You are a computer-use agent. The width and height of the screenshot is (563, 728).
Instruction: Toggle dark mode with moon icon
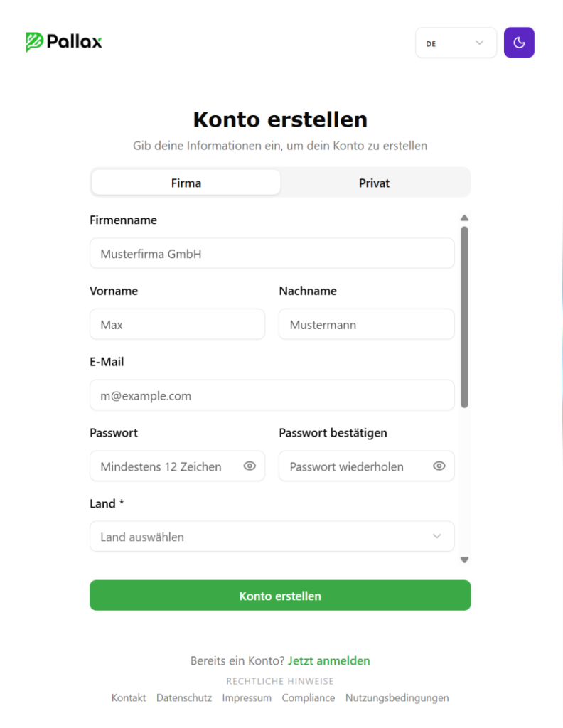519,43
